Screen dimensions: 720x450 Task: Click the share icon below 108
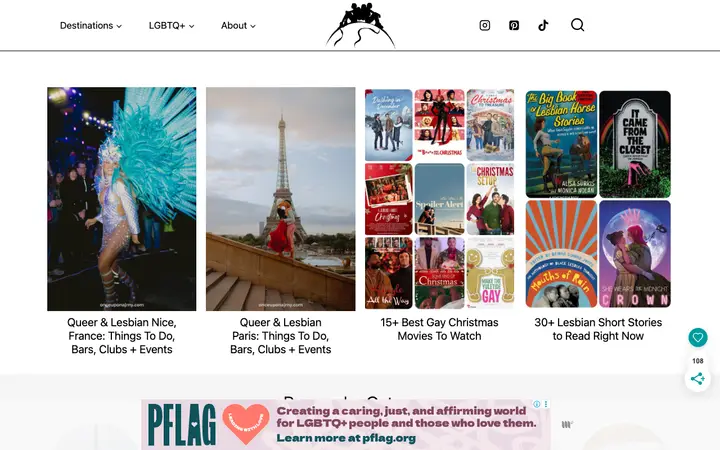698,379
